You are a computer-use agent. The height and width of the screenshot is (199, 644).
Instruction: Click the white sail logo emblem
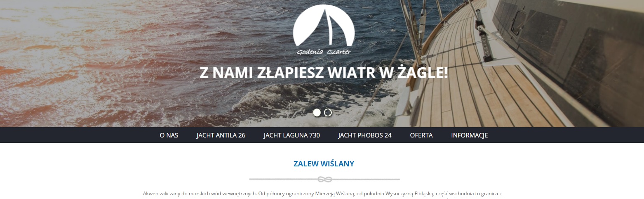click(x=324, y=25)
